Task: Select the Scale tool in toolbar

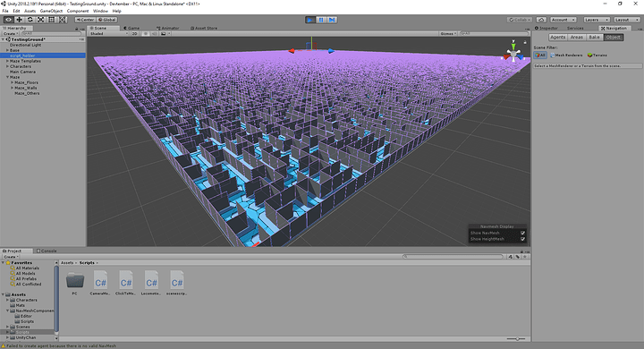Action: click(x=40, y=20)
